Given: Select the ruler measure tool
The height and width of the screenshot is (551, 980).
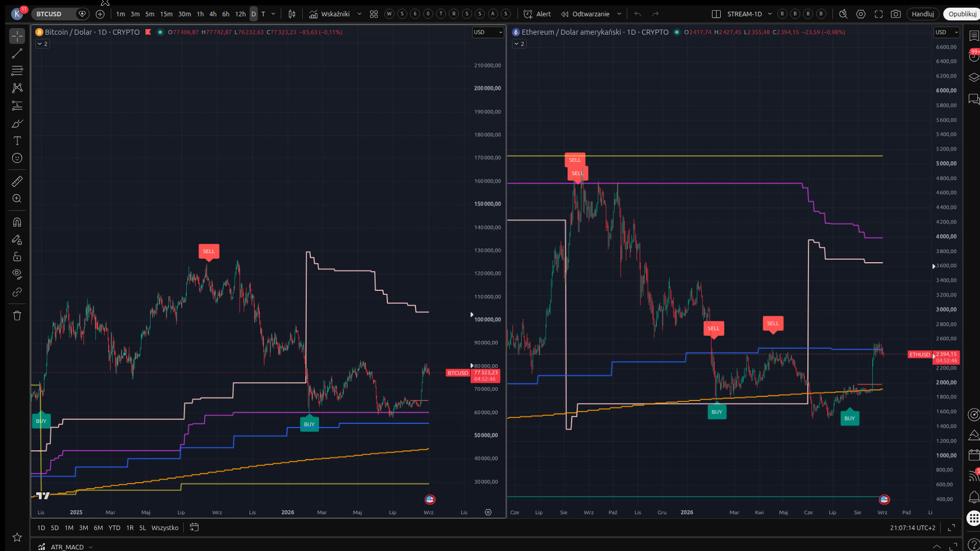Looking at the screenshot, I should pos(17,181).
